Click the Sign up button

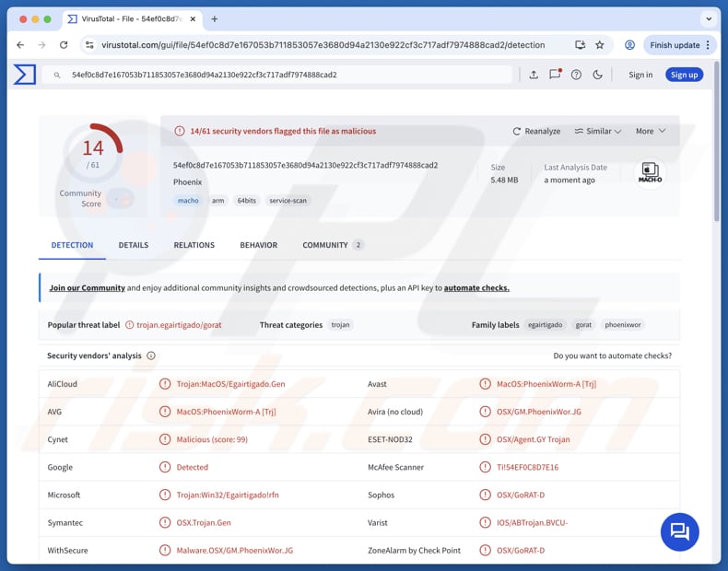pyautogui.click(x=684, y=75)
